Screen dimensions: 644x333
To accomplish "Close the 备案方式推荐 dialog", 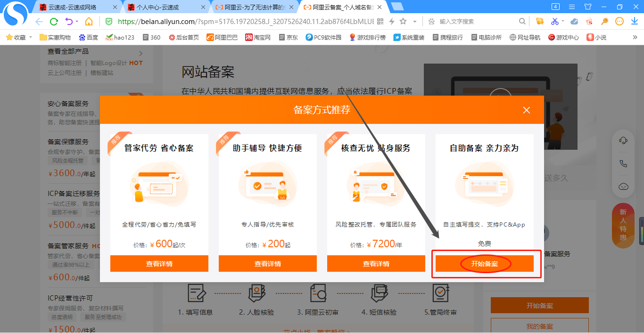I will pos(527,110).
